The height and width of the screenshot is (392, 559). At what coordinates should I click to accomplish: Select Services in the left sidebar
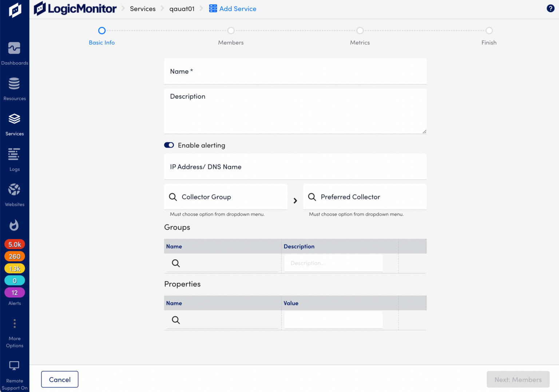click(x=15, y=122)
